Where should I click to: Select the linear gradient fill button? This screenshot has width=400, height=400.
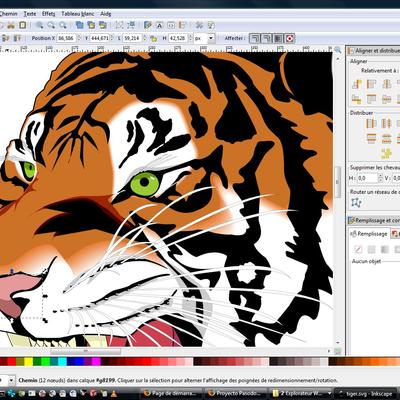385,249
